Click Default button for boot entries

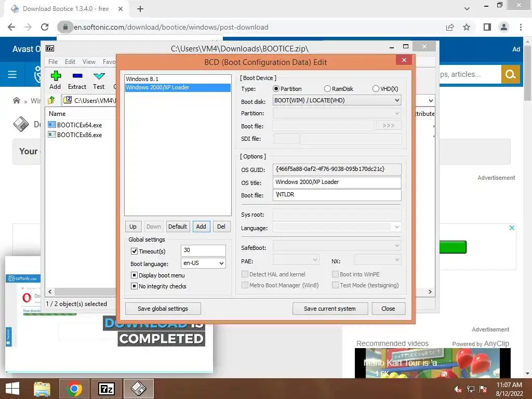click(178, 227)
